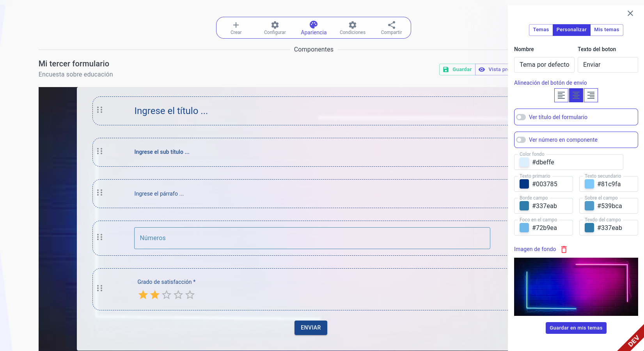
Task: Switch to the Temas tab
Action: (541, 30)
